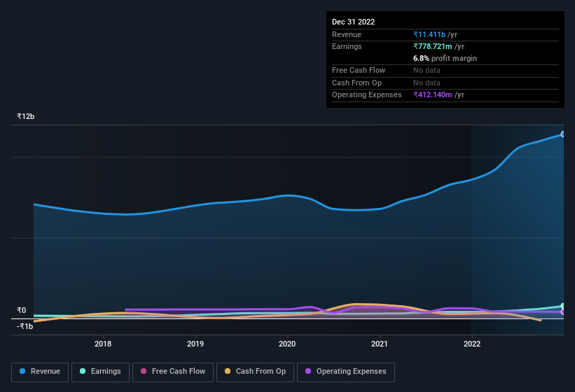Click the ₹0 y-axis label
Image resolution: width=575 pixels, height=392 pixels.
(22, 310)
